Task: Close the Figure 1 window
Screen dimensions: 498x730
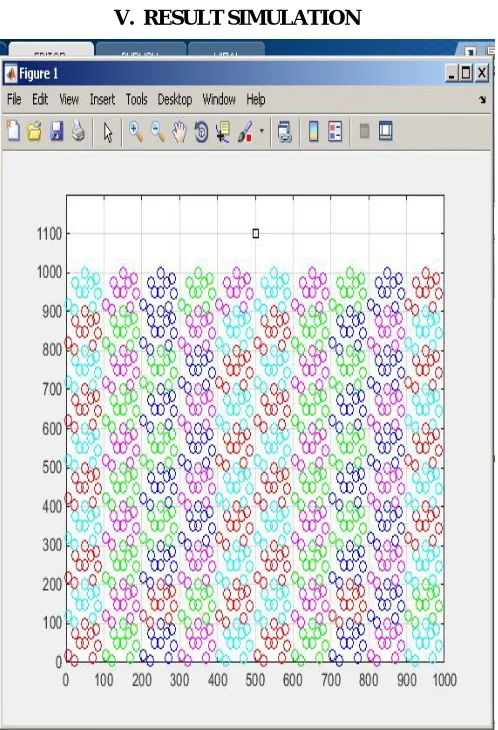Action: point(482,73)
